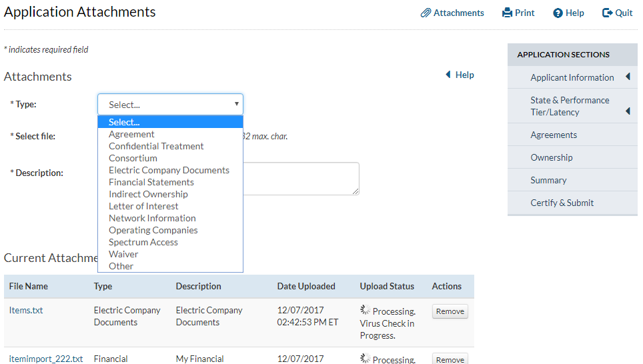Open the Type select dropdown
The image size is (643, 364).
click(x=170, y=105)
